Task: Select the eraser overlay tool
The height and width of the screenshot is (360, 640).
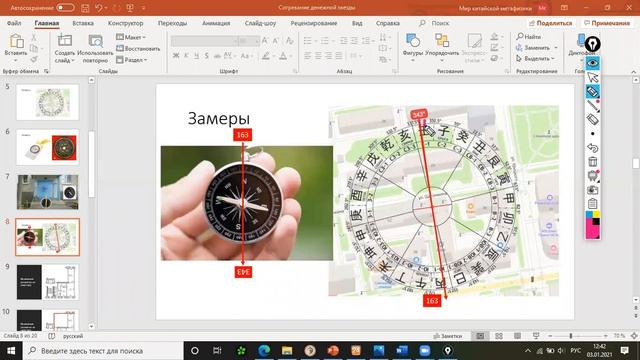Action: tap(593, 120)
